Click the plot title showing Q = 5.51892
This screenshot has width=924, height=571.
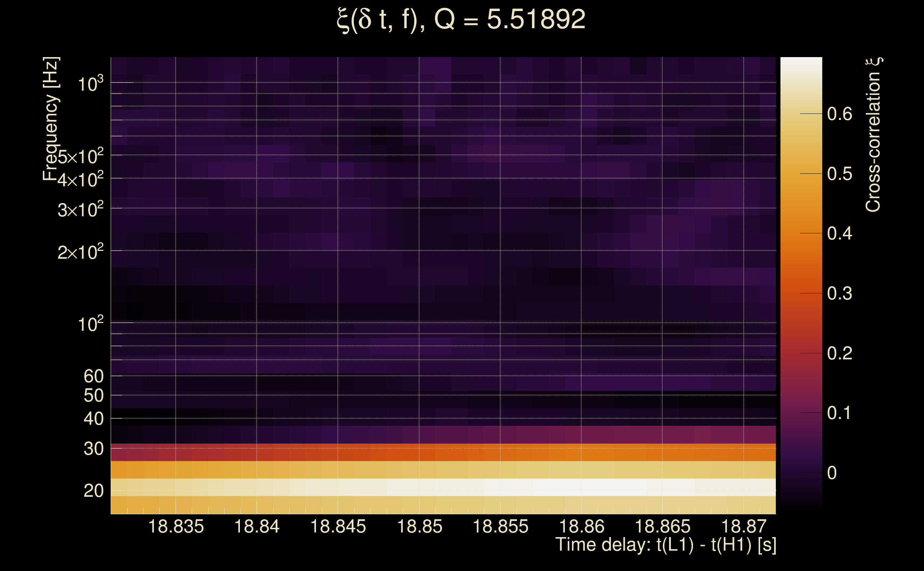461,20
